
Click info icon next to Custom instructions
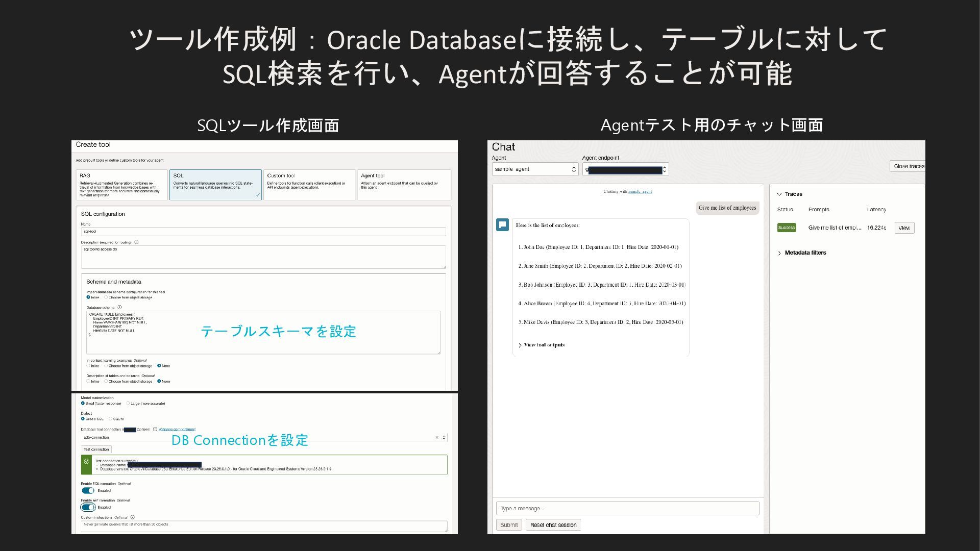(x=133, y=517)
